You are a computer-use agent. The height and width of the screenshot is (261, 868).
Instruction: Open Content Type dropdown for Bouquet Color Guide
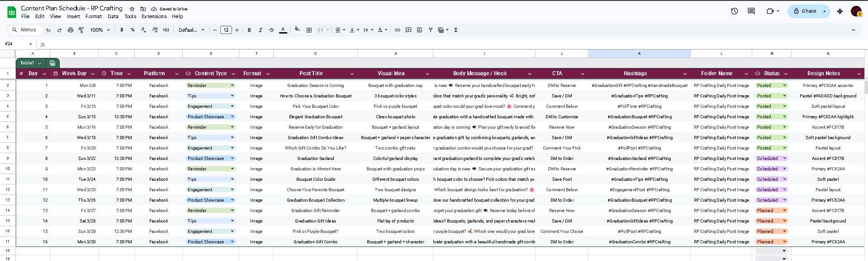click(x=232, y=179)
